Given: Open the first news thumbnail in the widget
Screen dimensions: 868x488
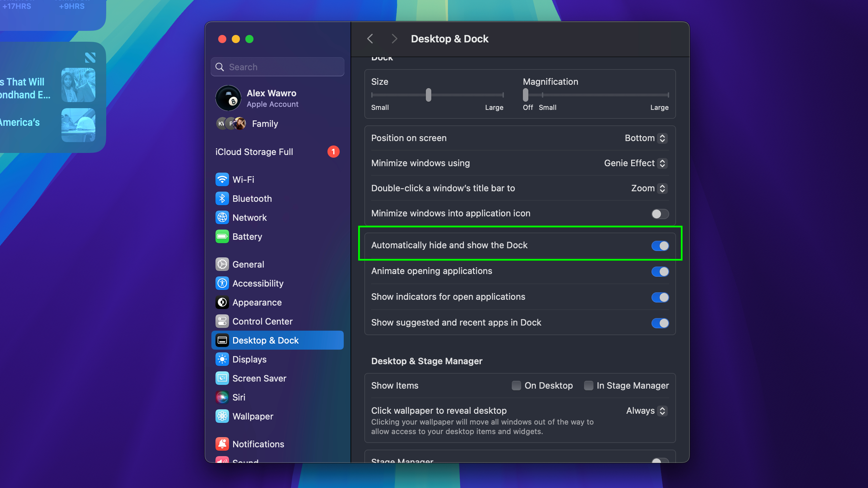Looking at the screenshot, I should [78, 85].
